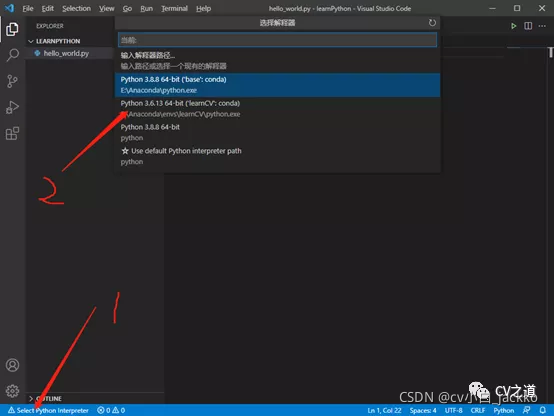Run Python file with play icon

coord(513,26)
